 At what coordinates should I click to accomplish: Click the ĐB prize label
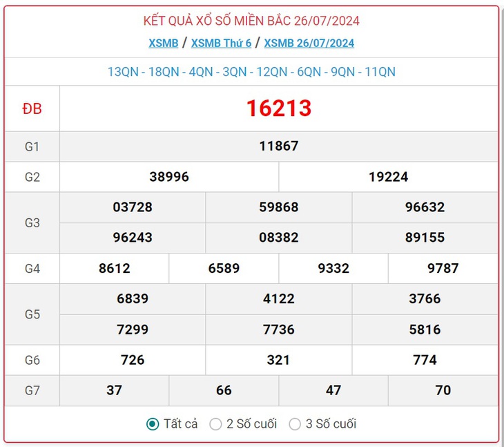[x=32, y=108]
